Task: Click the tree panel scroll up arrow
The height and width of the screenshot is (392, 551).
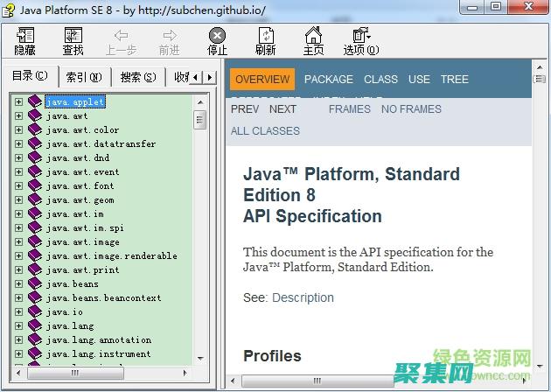Action: (x=199, y=101)
